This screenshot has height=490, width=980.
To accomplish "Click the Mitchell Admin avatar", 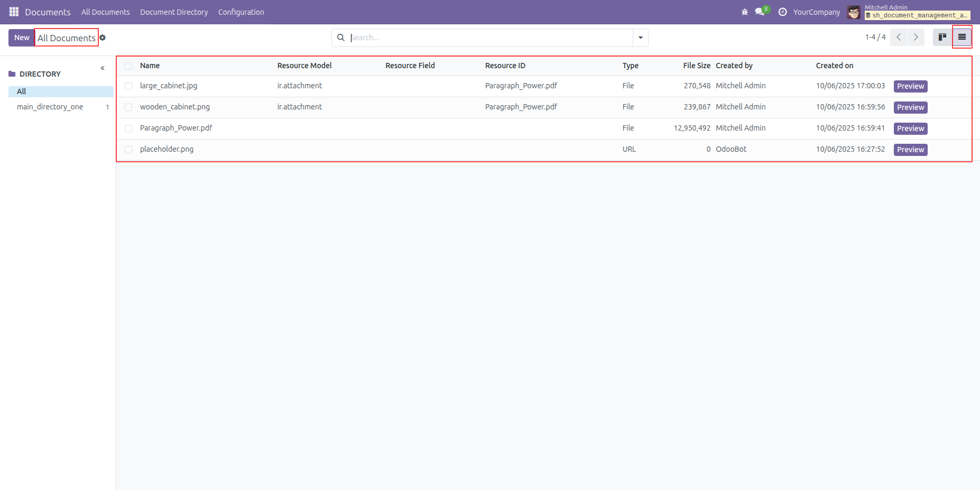I will pyautogui.click(x=853, y=12).
